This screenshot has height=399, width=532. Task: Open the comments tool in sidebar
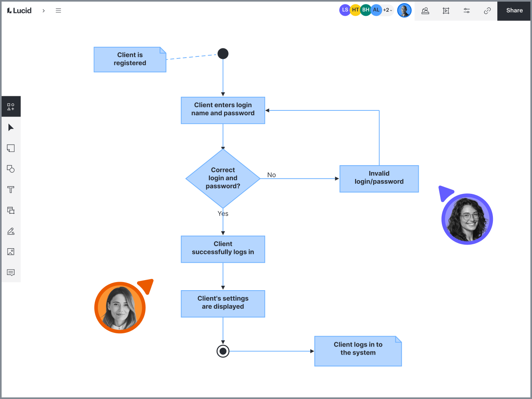point(11,272)
